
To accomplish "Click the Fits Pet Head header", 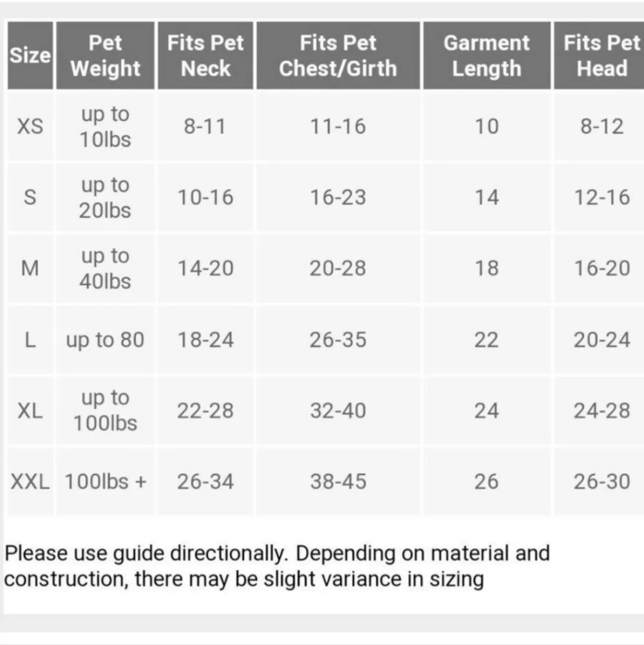I will click(x=599, y=55).
